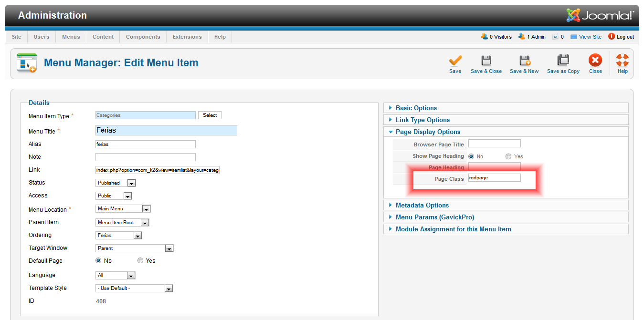Open the Menus menu
The width and height of the screenshot is (644, 320).
71,37
